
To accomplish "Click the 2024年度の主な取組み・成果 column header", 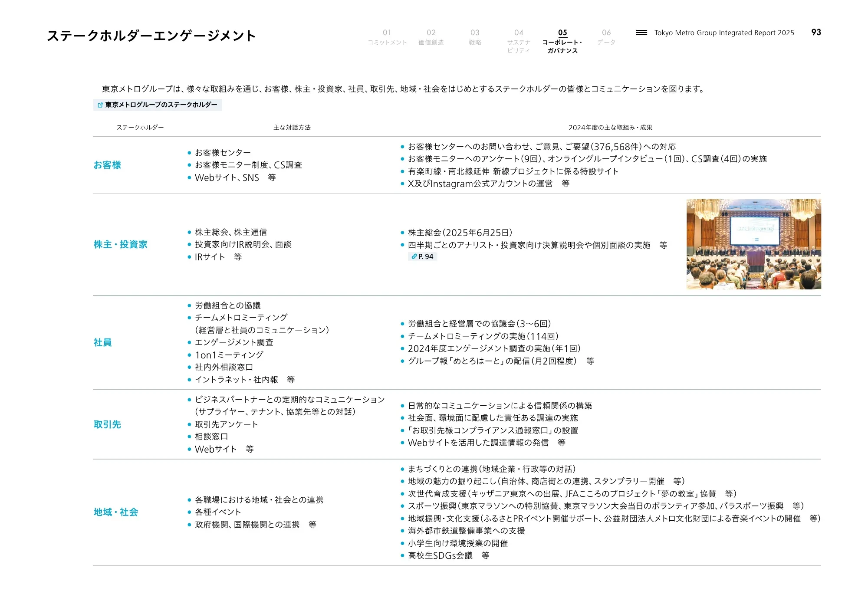I will [610, 128].
